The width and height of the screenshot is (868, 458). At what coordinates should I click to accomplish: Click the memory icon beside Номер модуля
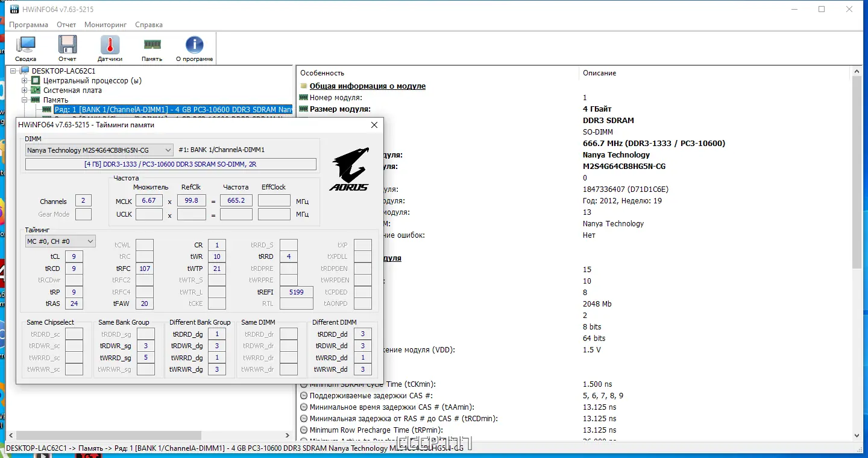click(x=304, y=98)
